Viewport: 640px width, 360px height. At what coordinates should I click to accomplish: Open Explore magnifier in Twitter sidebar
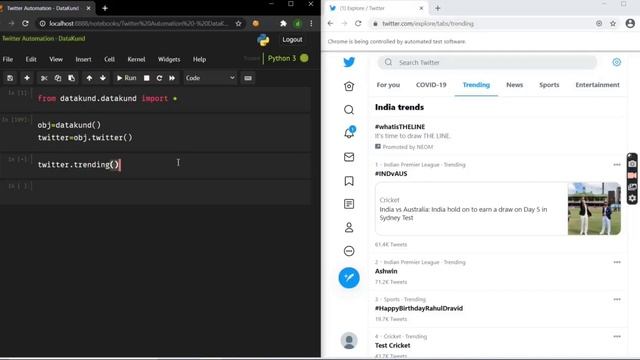click(x=349, y=110)
